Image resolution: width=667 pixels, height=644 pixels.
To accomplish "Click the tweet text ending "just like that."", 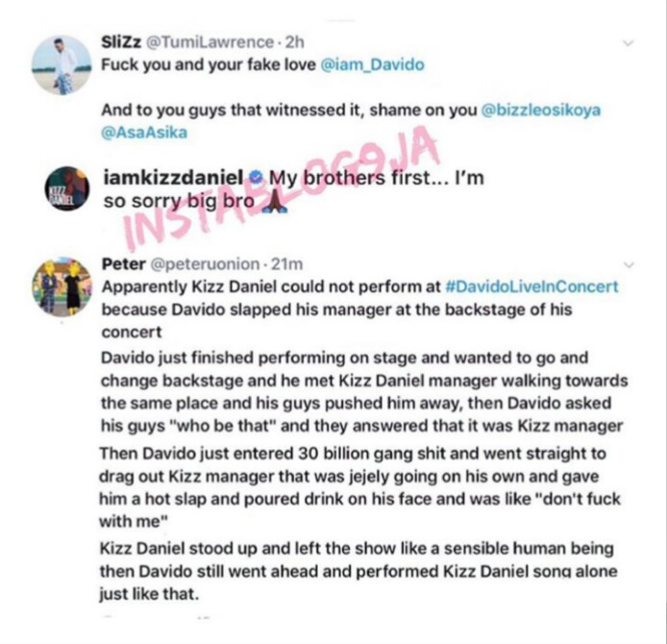I will (x=358, y=571).
